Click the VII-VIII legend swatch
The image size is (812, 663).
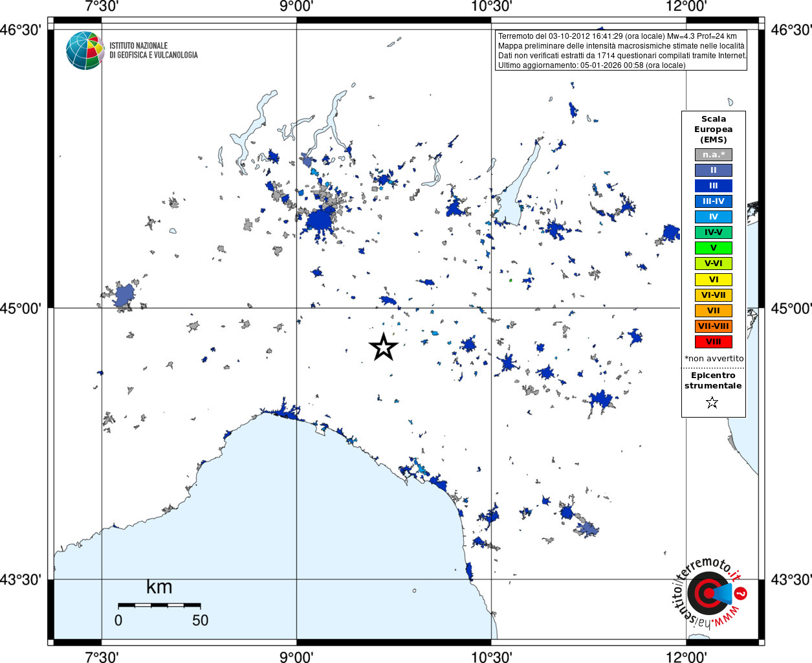(714, 326)
